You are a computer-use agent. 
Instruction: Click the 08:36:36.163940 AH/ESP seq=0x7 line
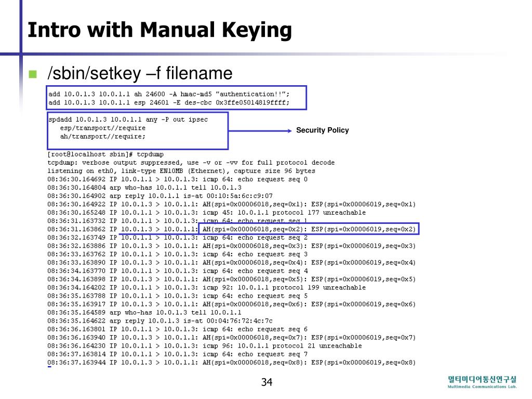231,337
